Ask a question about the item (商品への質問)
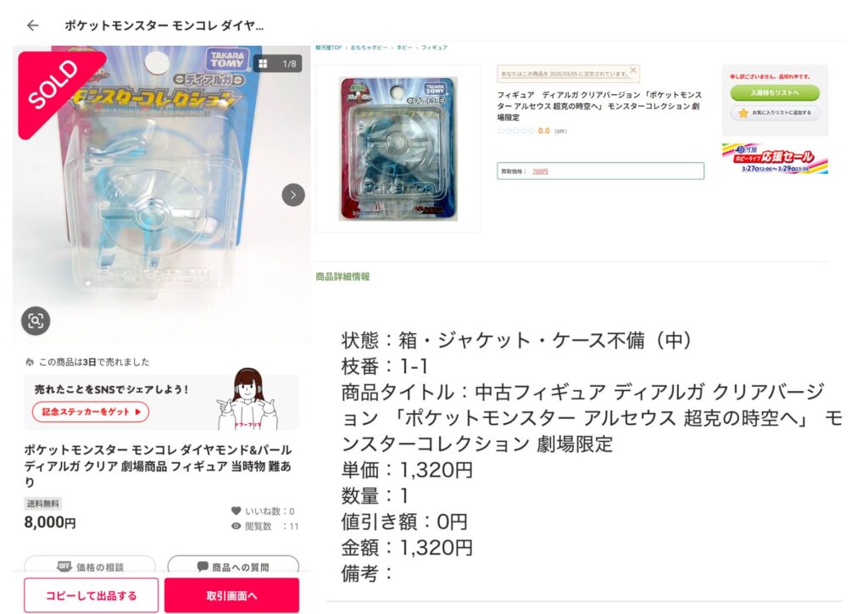Image resolution: width=868 pixels, height=614 pixels. point(233,567)
